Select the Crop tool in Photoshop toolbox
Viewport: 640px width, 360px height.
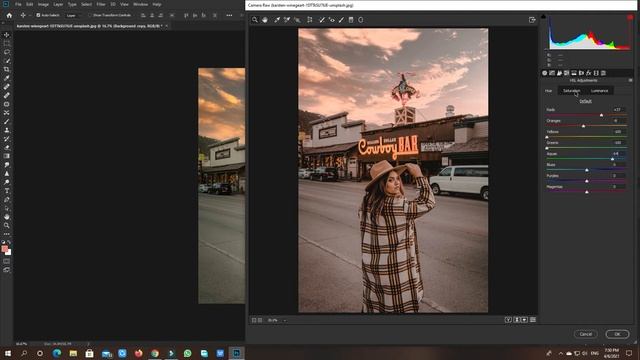(7, 69)
